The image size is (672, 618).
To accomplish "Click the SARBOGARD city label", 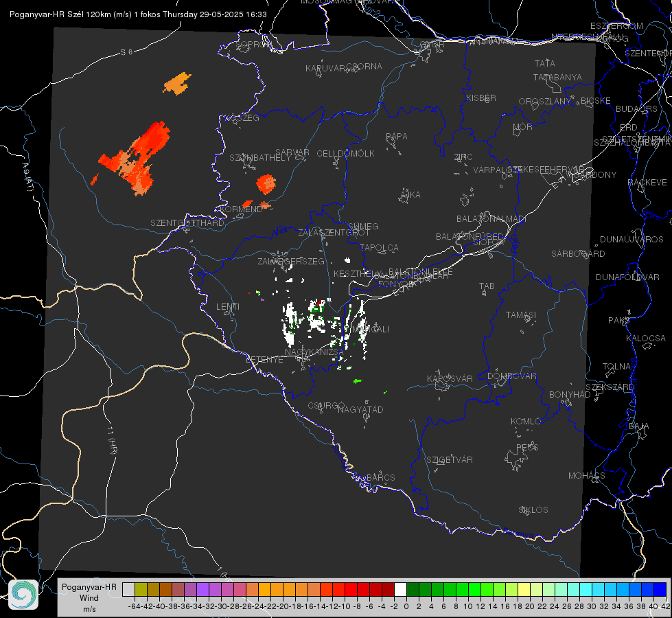I will (x=578, y=254).
